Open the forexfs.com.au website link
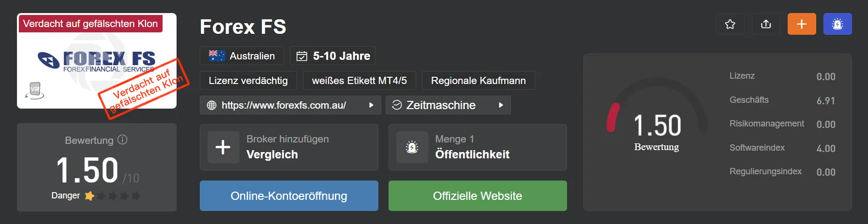The width and height of the screenshot is (868, 224). [x=284, y=105]
